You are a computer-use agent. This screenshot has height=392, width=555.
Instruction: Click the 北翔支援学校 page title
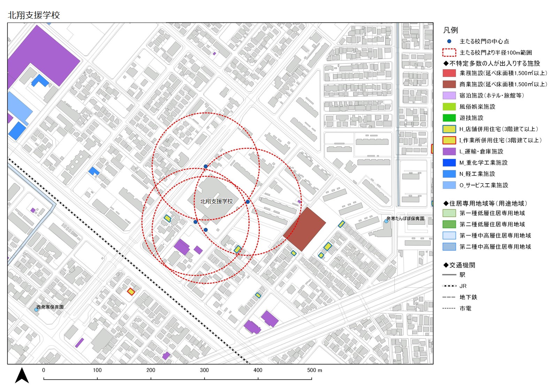tap(34, 15)
